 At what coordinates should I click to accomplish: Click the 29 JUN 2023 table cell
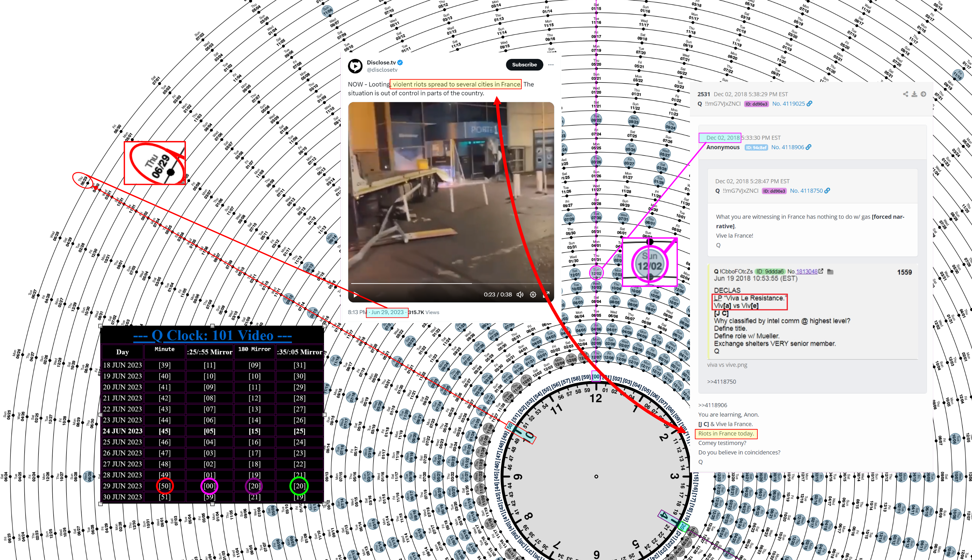(122, 486)
